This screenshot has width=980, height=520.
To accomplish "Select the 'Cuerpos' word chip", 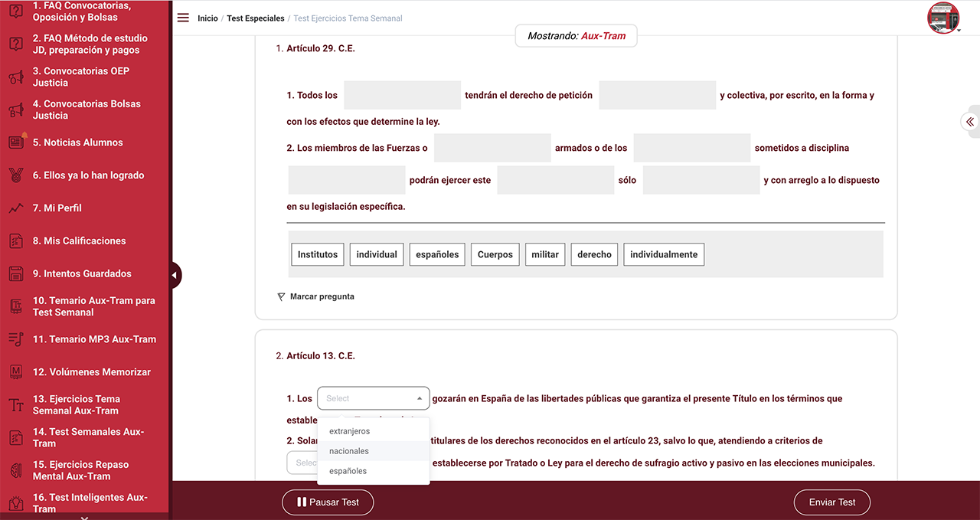I will (495, 254).
